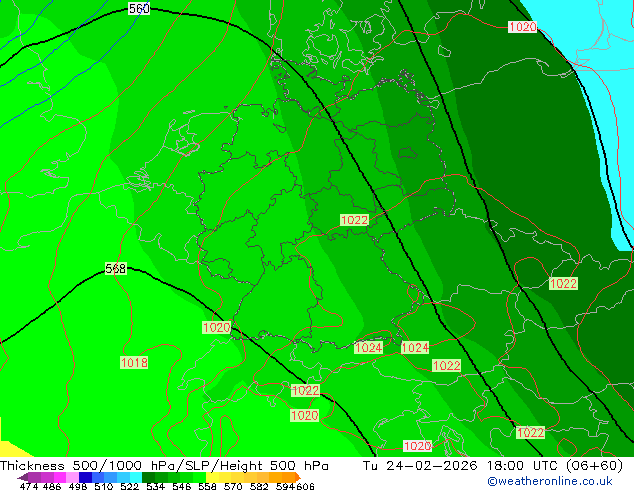Pick the bright magenta legend swatch
Image resolution: width=634 pixels, height=490 pixels.
click(60, 477)
